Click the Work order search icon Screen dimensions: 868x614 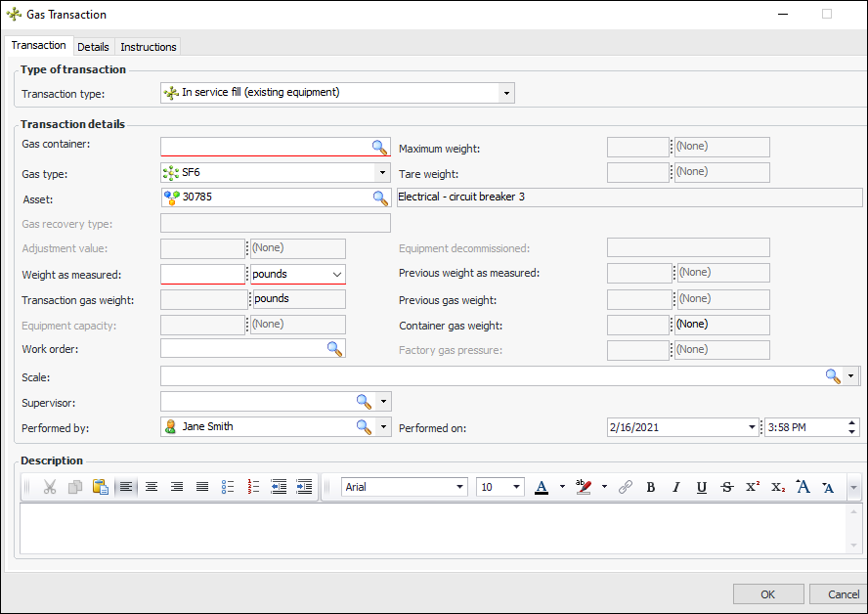(x=334, y=349)
